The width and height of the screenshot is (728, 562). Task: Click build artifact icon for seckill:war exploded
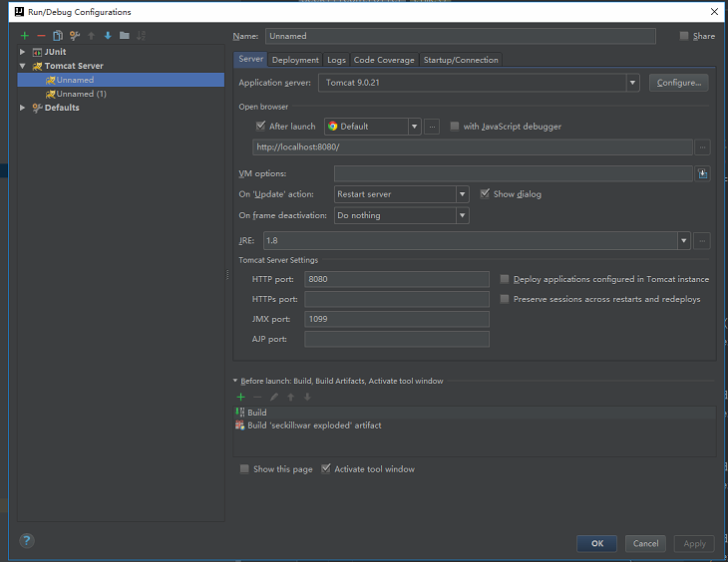(x=240, y=425)
